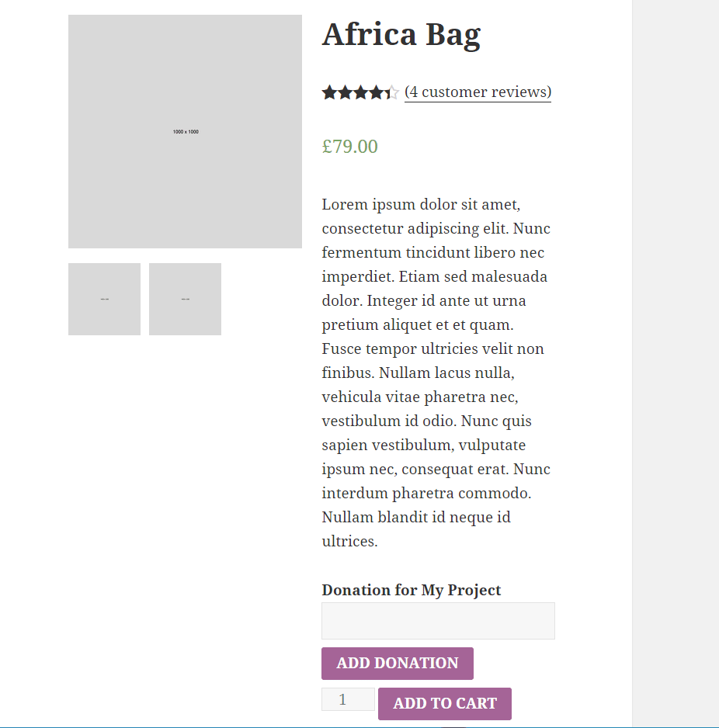Focus the donation amount input field
This screenshot has height=728, width=719.
pos(438,621)
